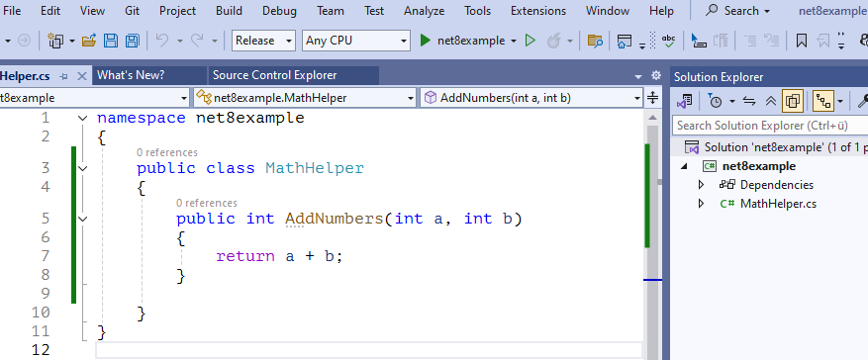The height and width of the screenshot is (360, 868).
Task: Open the Build menu
Action: [x=229, y=11]
